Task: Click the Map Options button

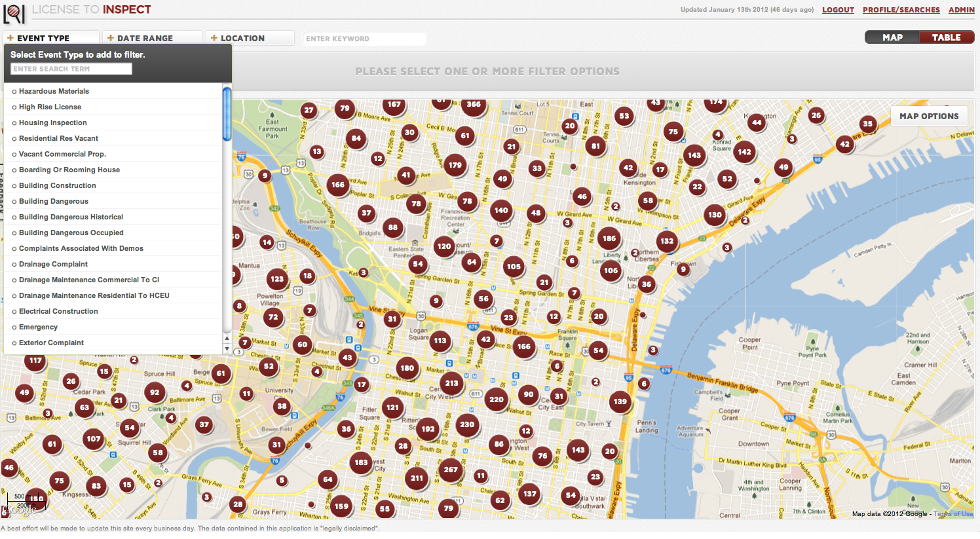Action: point(928,116)
